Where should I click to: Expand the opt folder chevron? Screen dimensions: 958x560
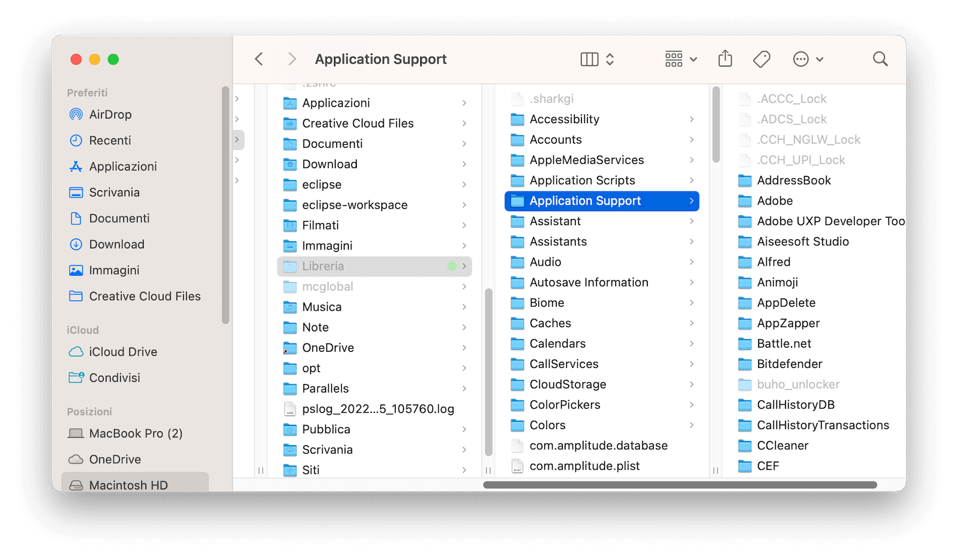click(464, 368)
